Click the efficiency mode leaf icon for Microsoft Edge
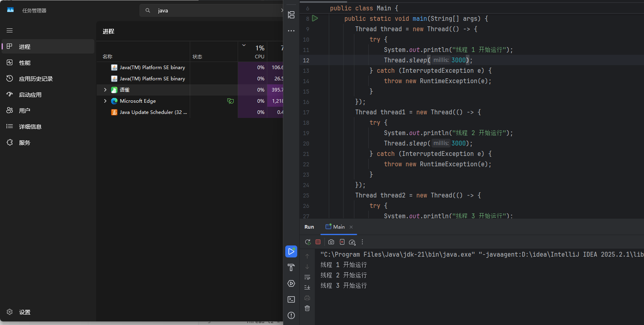Image resolution: width=644 pixels, height=325 pixels. click(231, 101)
